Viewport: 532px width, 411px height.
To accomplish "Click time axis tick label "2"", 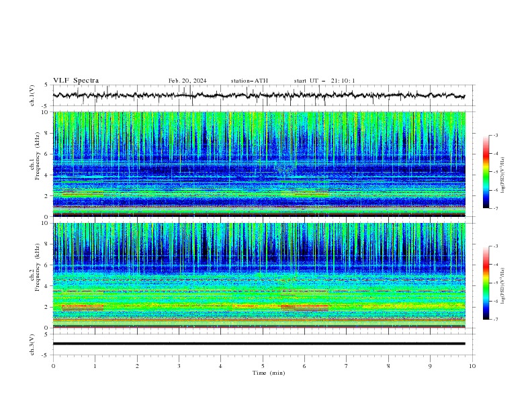I will click(x=137, y=366).
